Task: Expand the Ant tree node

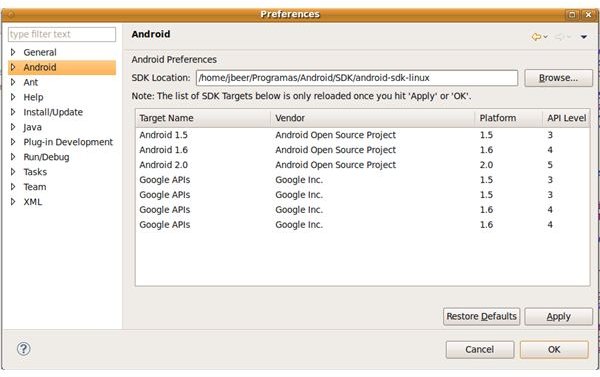Action: tap(13, 82)
